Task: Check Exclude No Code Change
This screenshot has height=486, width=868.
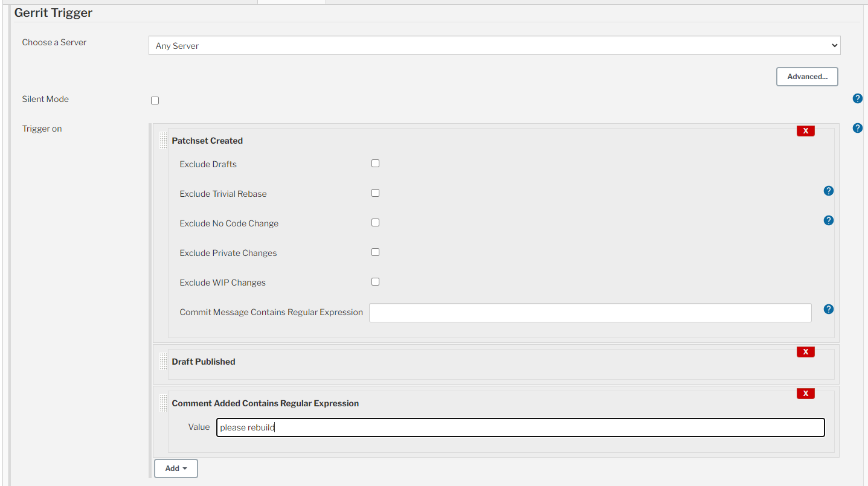Action: [376, 223]
